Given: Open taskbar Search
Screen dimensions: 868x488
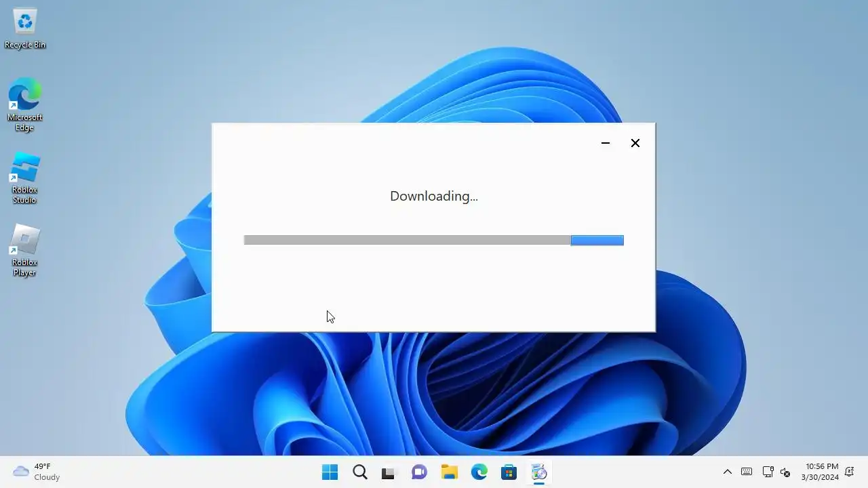Looking at the screenshot, I should click(x=360, y=472).
